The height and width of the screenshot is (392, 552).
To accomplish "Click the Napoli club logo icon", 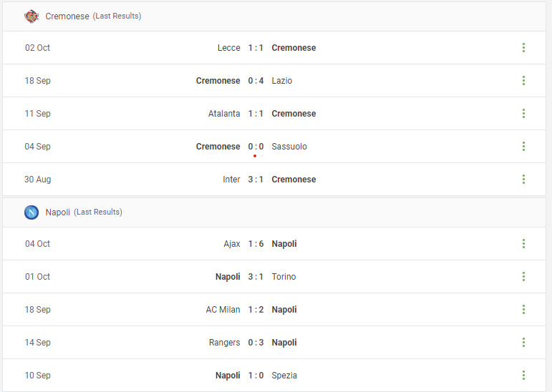I will point(32,212).
